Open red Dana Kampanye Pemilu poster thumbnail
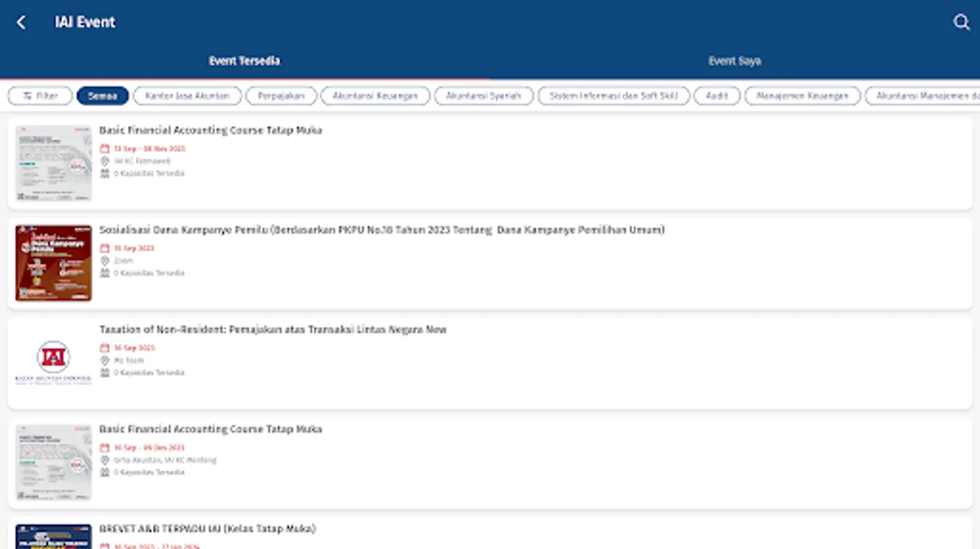 coord(54,263)
